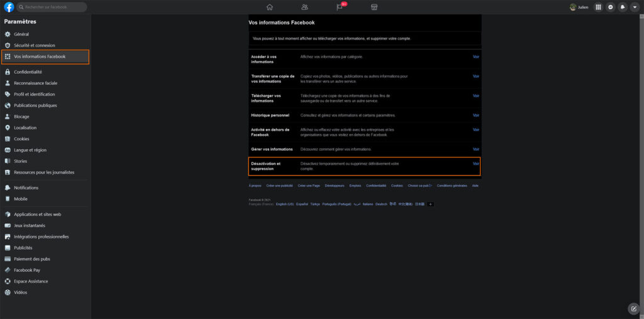
Task: Click Voir for Accéder à vos informations
Action: point(476,57)
